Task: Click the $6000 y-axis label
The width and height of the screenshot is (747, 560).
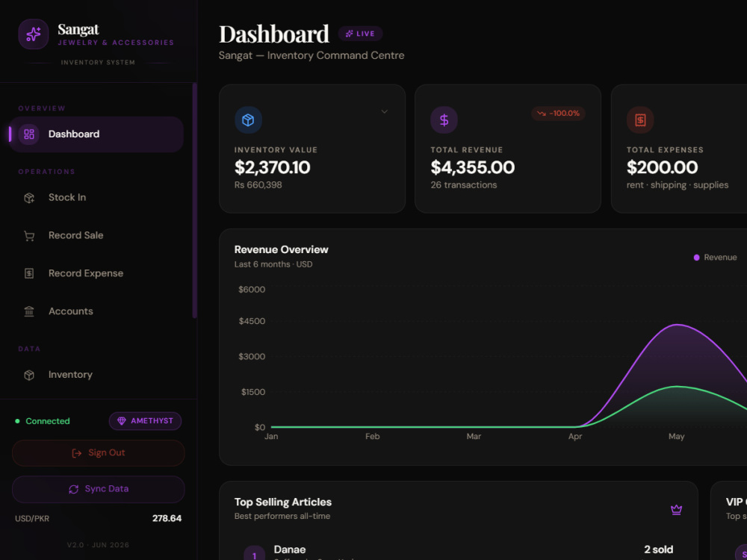Action: coord(252,290)
